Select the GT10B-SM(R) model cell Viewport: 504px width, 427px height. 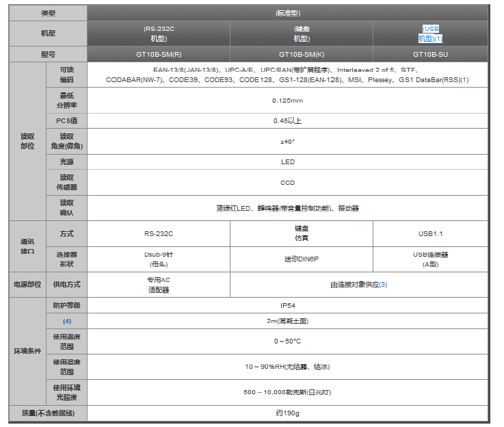pyautogui.click(x=158, y=54)
